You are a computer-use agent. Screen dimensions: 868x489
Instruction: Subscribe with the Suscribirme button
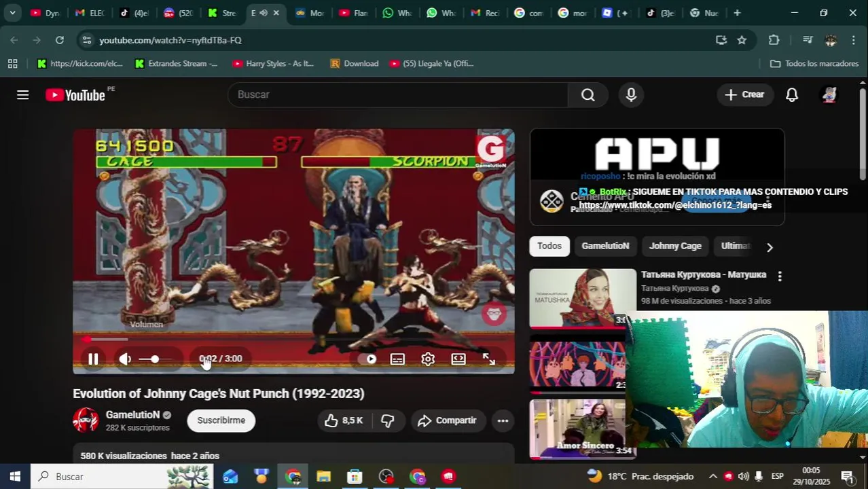click(221, 420)
